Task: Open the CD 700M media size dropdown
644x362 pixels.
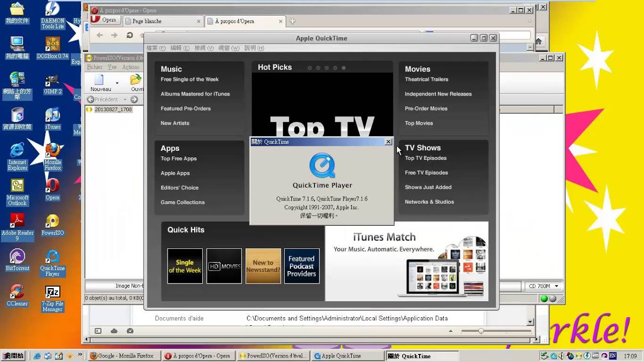Action: (543, 286)
